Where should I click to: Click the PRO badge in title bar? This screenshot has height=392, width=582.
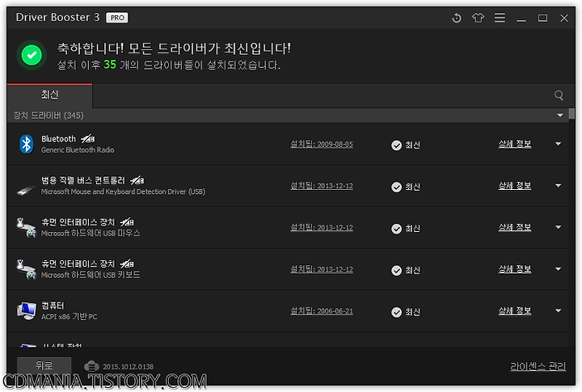pos(117,18)
